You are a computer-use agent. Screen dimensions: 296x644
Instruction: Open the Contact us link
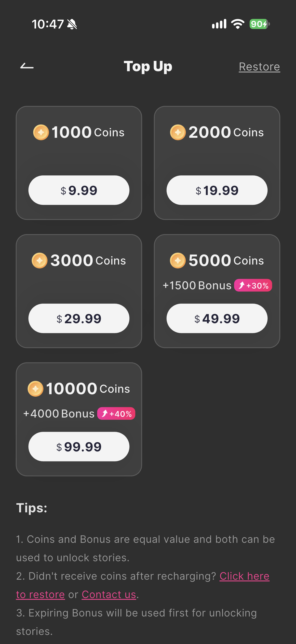[x=109, y=594]
